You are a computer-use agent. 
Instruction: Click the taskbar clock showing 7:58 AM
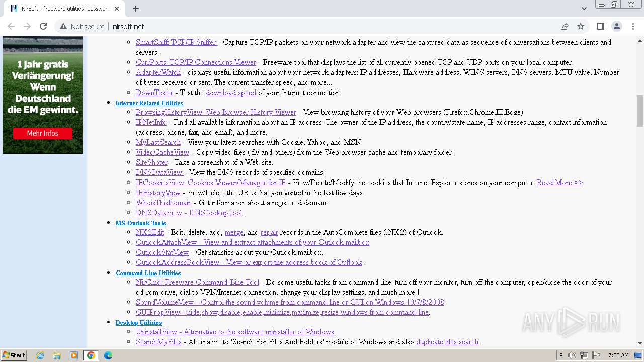point(618,355)
